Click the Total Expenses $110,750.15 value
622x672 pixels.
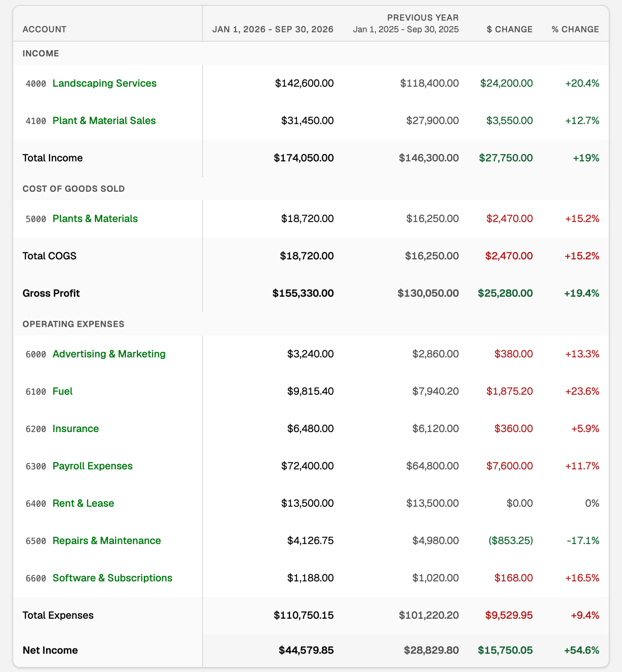[304, 615]
